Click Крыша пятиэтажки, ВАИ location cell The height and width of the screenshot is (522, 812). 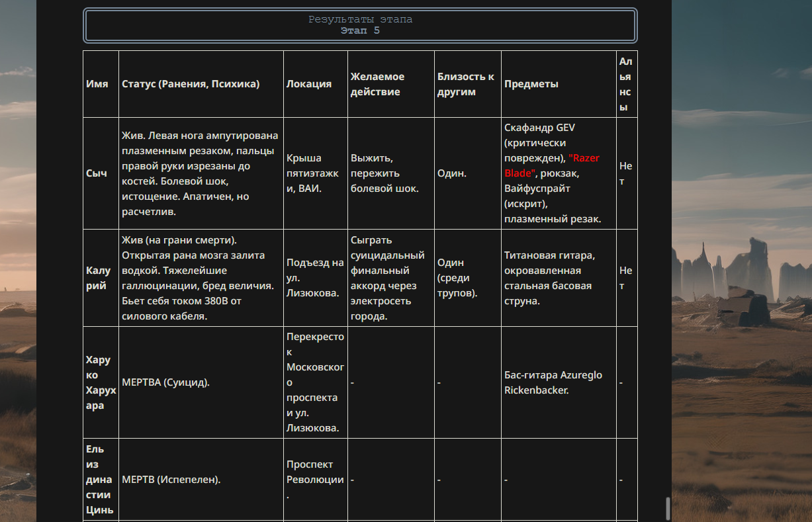(x=316, y=173)
